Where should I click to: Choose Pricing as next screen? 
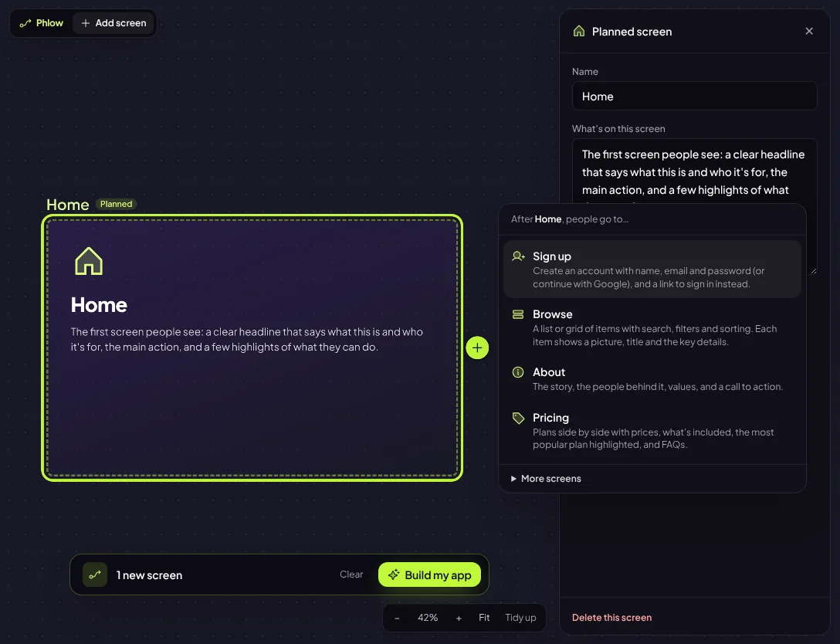652,430
